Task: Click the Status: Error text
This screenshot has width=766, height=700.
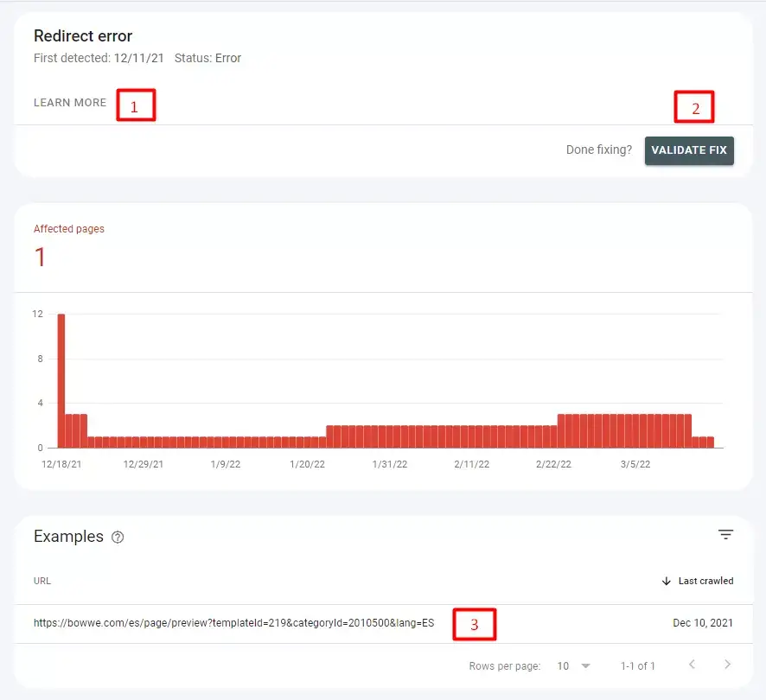Action: [207, 58]
